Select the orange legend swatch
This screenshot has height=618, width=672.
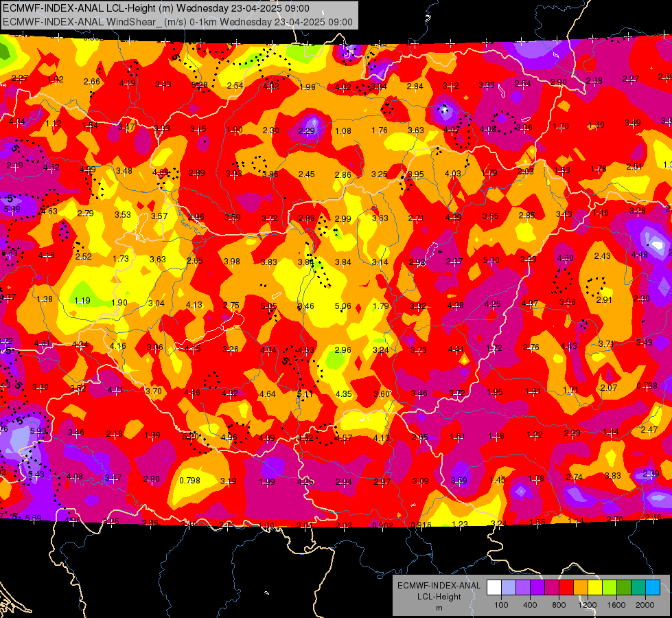pyautogui.click(x=581, y=588)
